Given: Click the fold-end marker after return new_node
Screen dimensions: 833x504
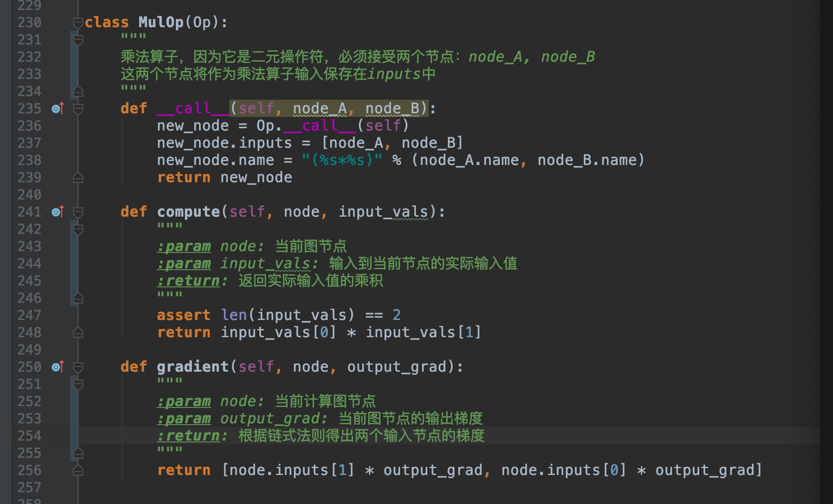Looking at the screenshot, I should 78,178.
